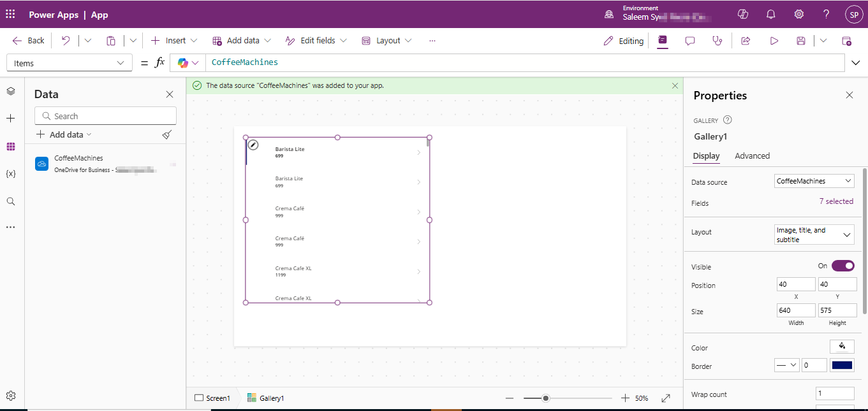
Task: Click the Publish icon
Action: coord(846,41)
